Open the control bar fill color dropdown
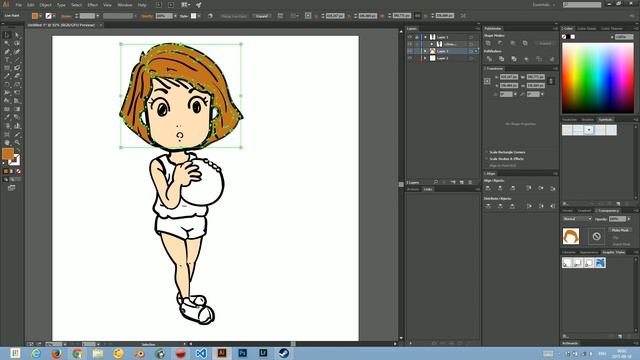 point(41,16)
